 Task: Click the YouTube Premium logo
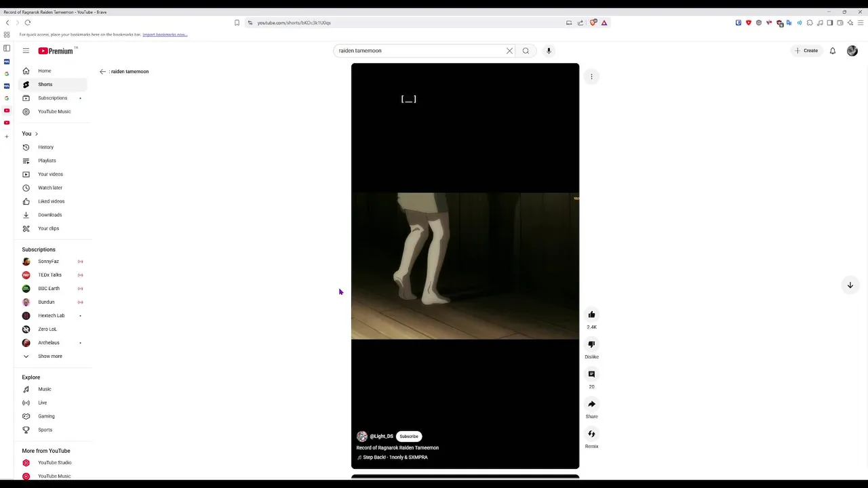point(56,51)
